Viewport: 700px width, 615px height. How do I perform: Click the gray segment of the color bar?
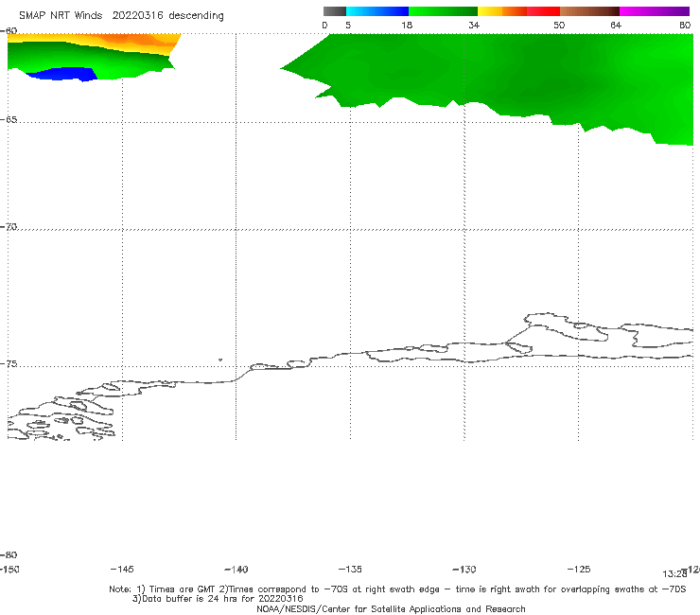pos(335,11)
